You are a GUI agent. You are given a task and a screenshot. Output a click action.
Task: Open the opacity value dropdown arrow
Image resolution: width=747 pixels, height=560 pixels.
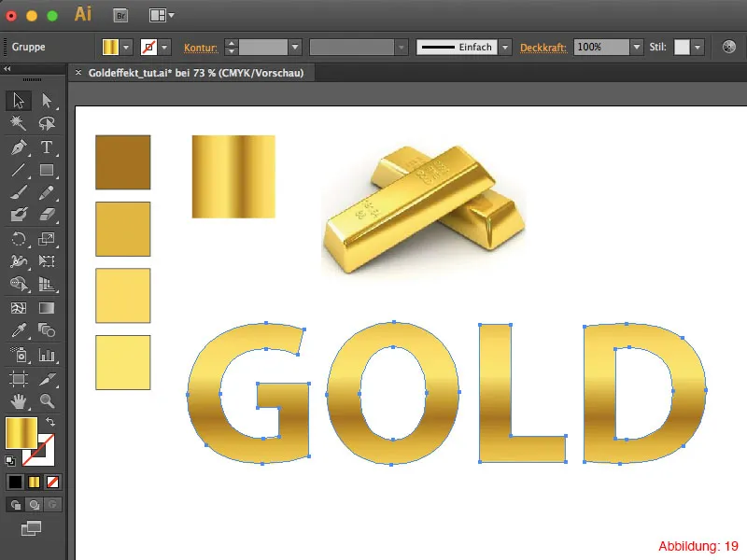pyautogui.click(x=637, y=48)
